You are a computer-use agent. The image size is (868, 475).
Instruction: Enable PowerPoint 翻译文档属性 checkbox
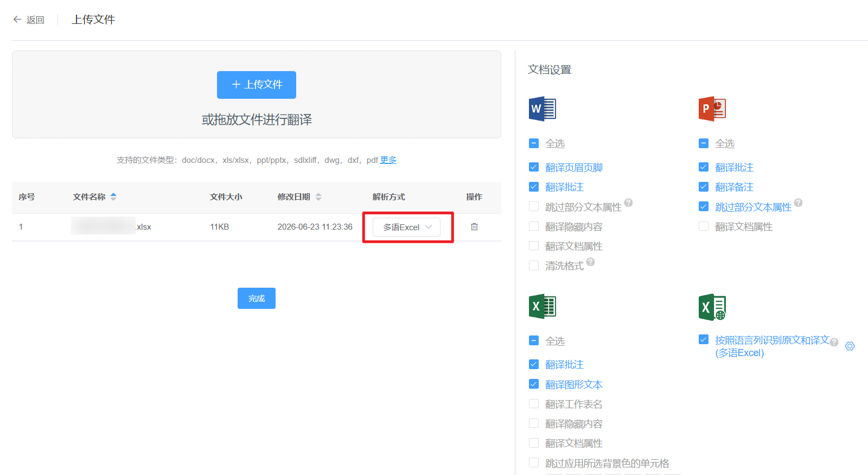tap(704, 226)
